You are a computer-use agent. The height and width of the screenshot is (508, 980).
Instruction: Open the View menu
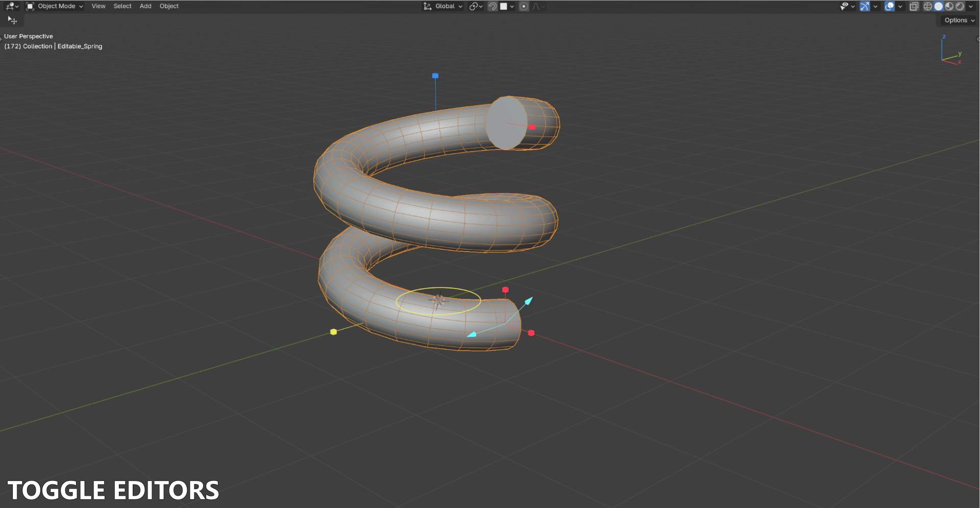(99, 6)
